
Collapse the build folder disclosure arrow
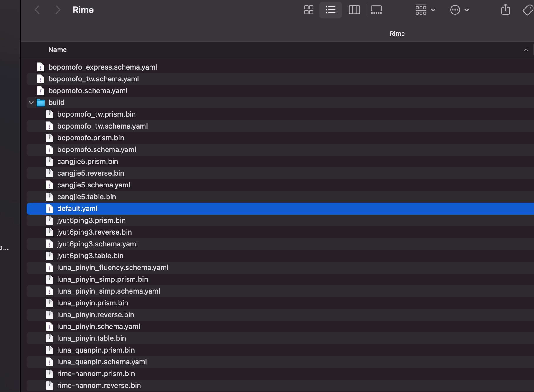(31, 103)
